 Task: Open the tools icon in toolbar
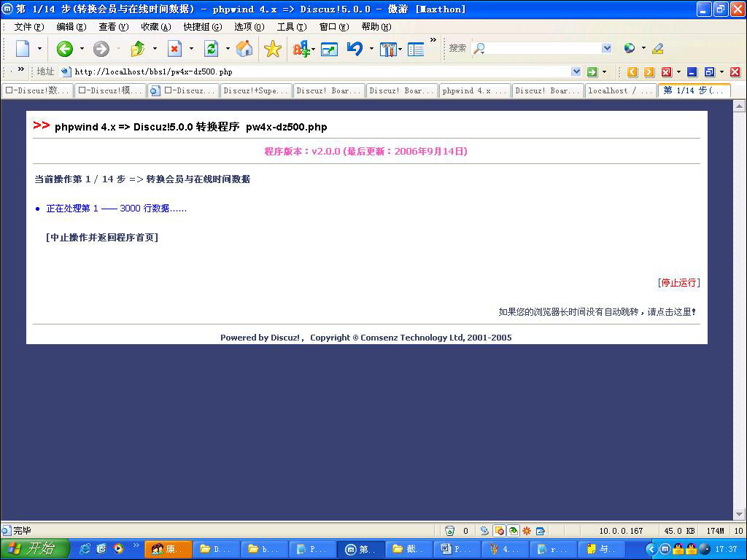pos(388,49)
